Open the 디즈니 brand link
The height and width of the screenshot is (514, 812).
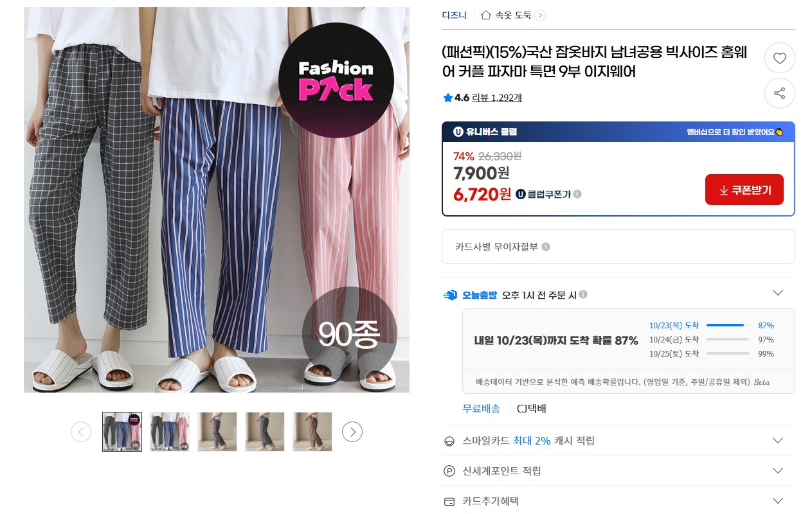coord(454,15)
